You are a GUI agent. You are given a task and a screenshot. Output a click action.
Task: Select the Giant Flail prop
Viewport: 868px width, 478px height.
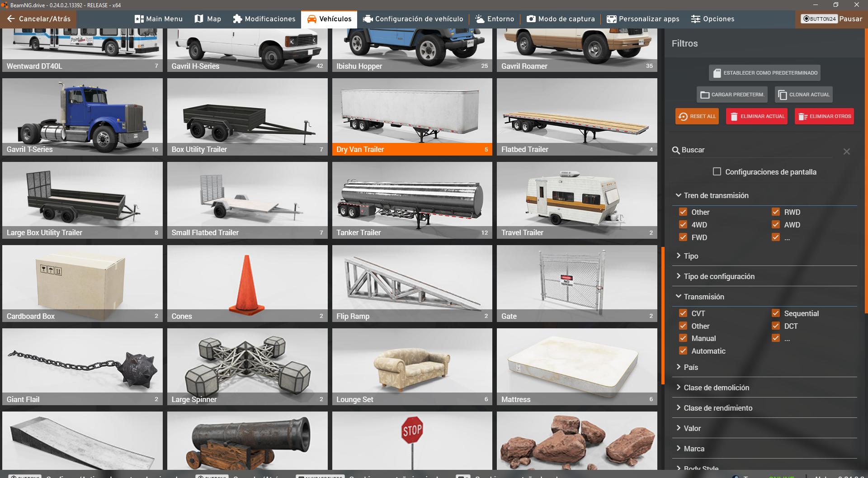pyautogui.click(x=82, y=367)
